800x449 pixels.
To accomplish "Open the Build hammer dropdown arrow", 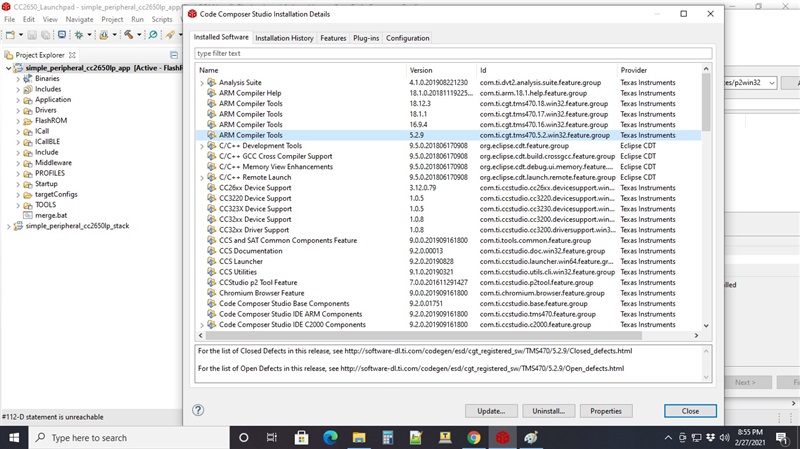I will pos(139,35).
